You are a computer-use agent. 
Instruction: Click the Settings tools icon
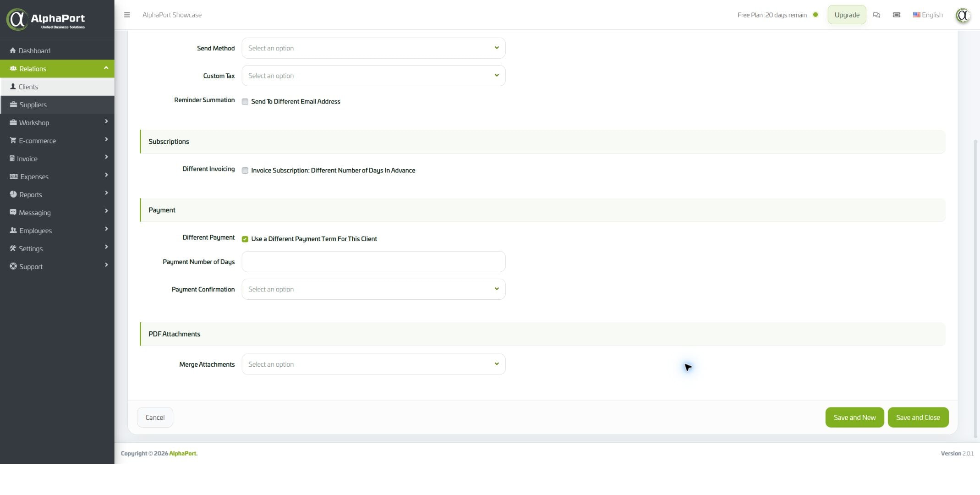pyautogui.click(x=13, y=248)
